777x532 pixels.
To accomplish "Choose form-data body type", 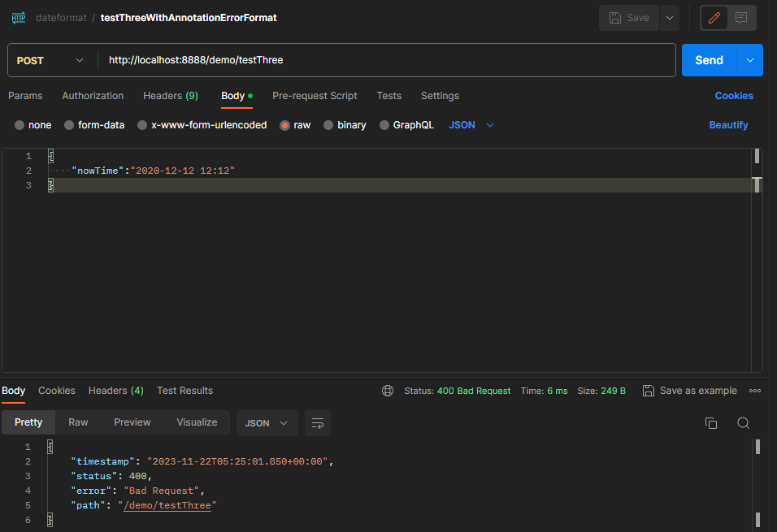I will tap(69, 125).
